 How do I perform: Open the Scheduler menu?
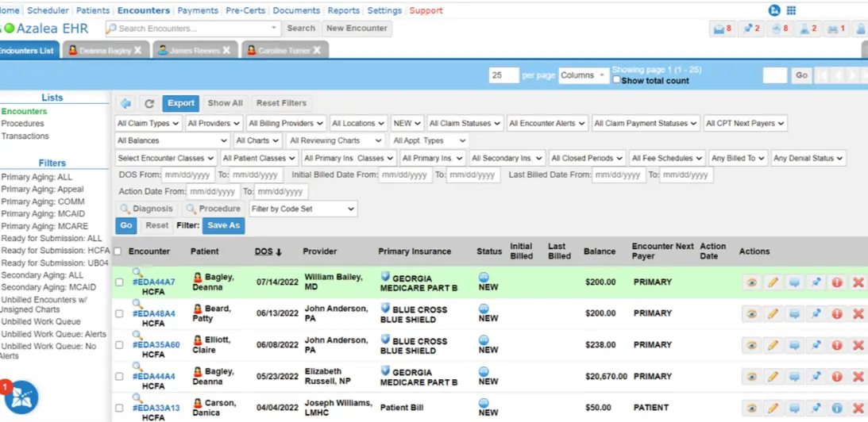tap(48, 10)
